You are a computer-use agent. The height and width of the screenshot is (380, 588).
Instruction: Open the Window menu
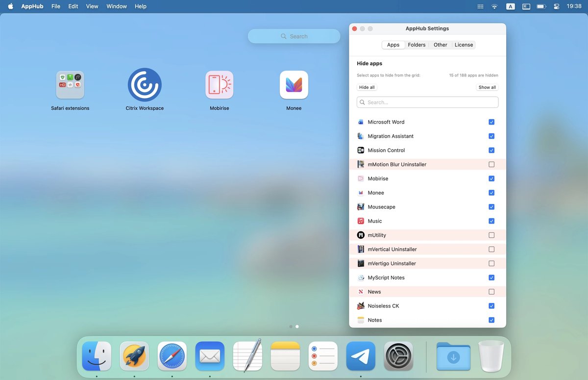[116, 6]
